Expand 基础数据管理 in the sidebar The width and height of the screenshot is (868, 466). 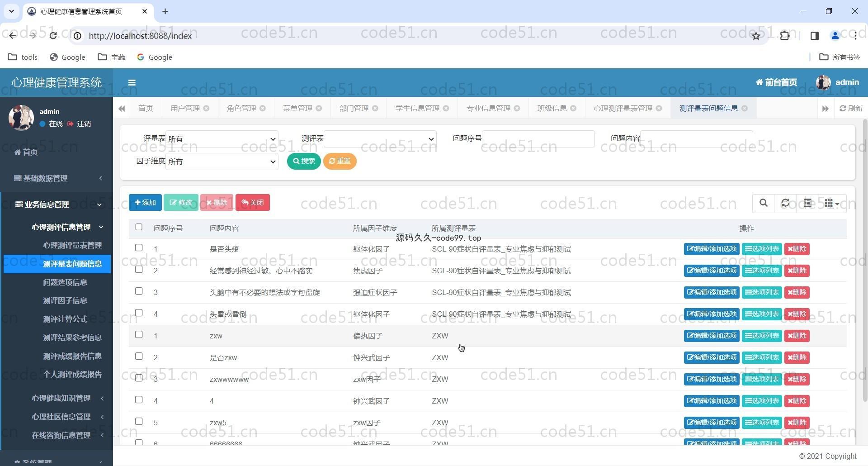tap(57, 178)
